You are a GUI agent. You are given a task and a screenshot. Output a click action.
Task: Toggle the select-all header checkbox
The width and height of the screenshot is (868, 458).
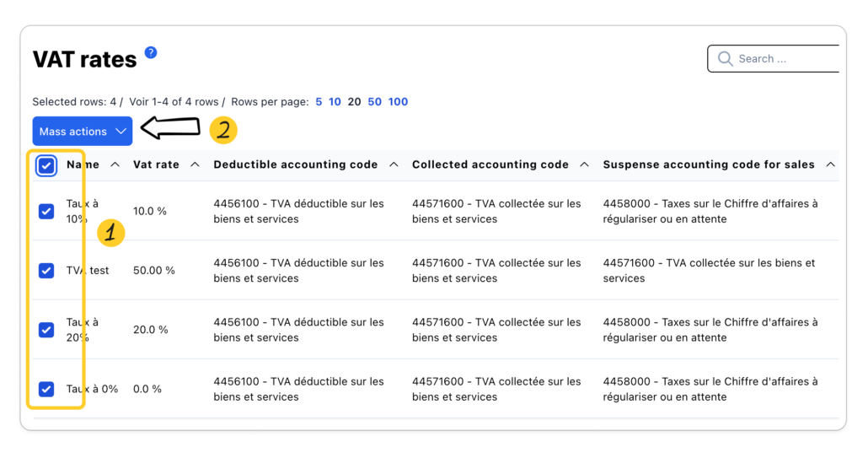pos(46,165)
